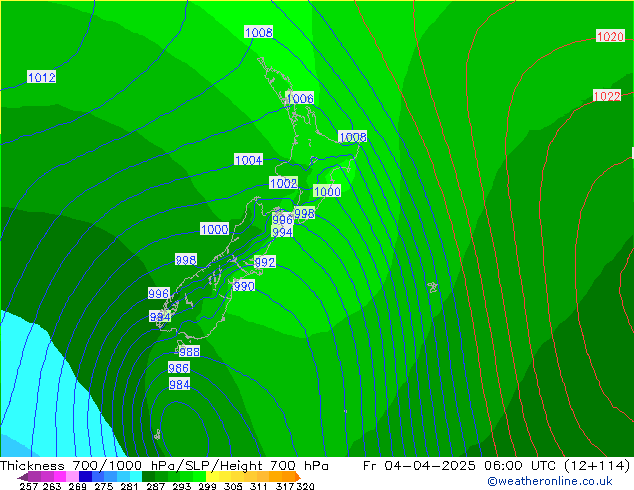634x490 pixels.
Task: Click the magenta swatch in the color scale
Action: 60,476
